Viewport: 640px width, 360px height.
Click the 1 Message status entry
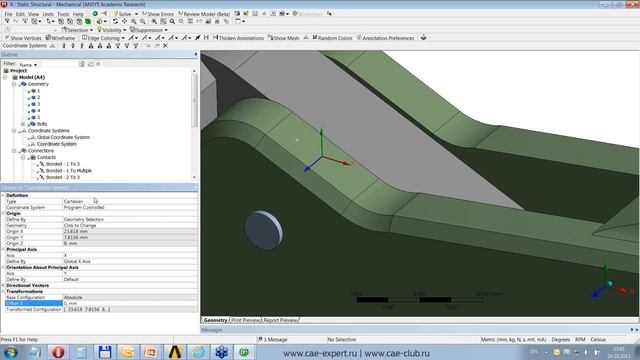272,340
